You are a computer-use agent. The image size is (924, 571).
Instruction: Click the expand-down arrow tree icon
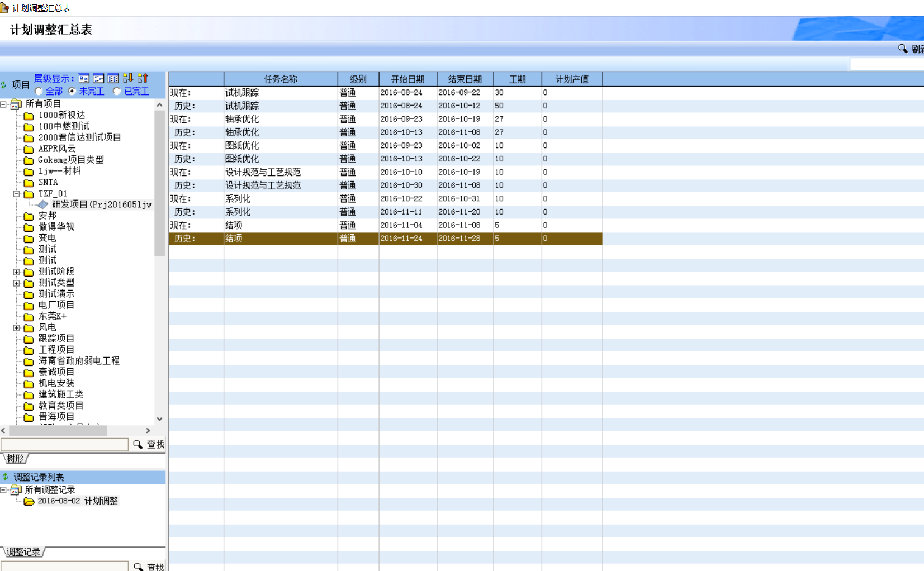128,78
